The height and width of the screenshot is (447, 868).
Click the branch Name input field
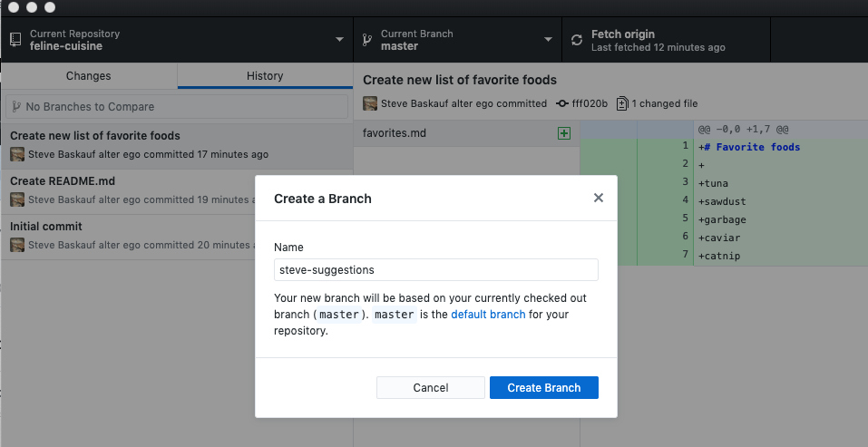point(435,270)
